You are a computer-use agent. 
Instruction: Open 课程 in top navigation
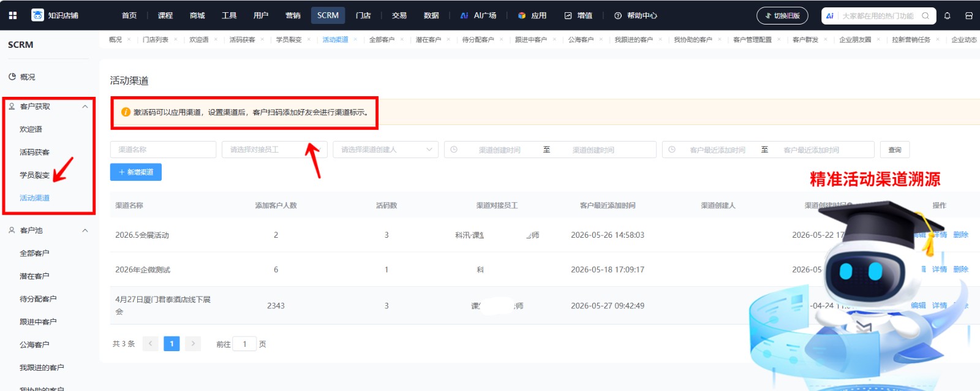[165, 15]
